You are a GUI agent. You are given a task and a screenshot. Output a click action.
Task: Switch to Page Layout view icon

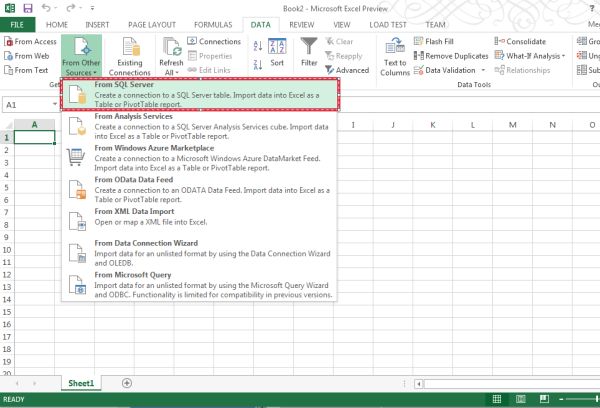521,399
